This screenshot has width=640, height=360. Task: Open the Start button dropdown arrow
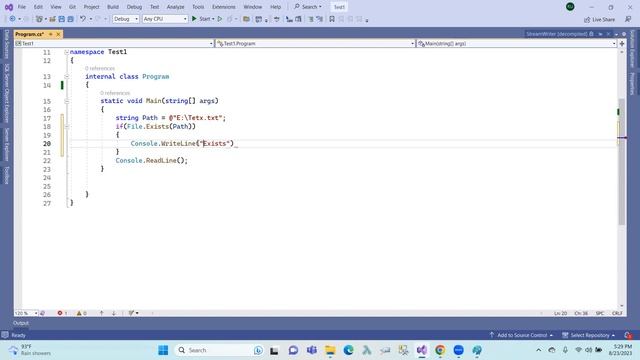213,19
